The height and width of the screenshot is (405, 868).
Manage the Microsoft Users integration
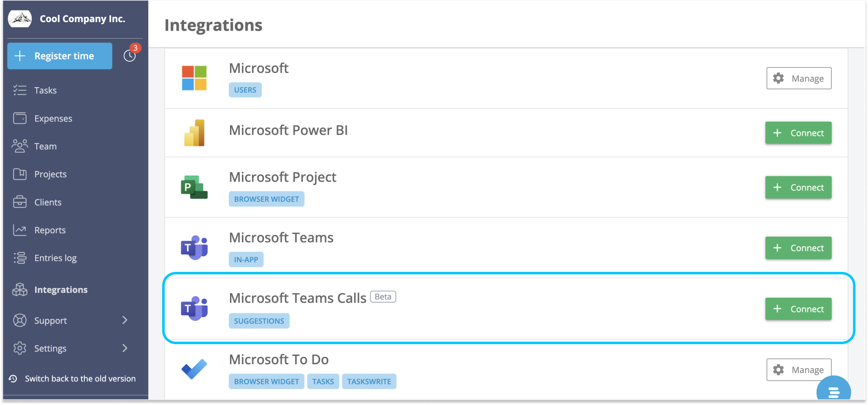[x=798, y=78]
